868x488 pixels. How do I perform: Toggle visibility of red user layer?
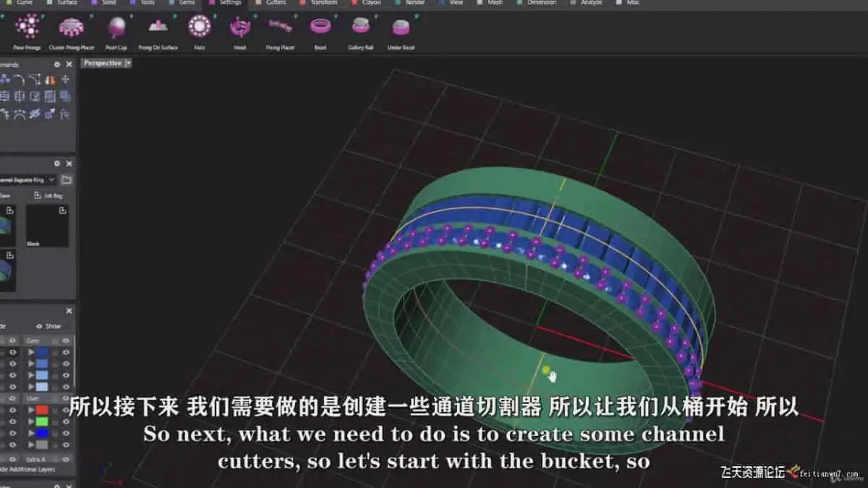[x=66, y=410]
